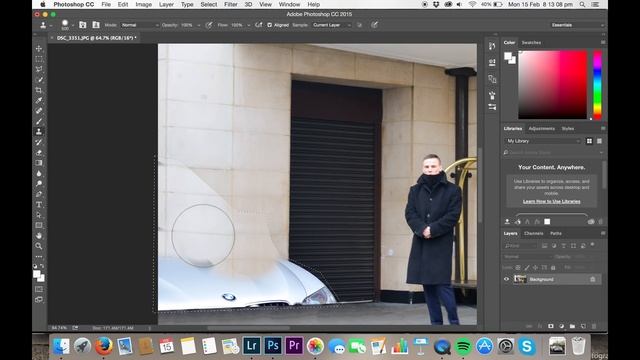The image size is (640, 360).
Task: Toggle pressure for opacity button
Action: [209, 25]
